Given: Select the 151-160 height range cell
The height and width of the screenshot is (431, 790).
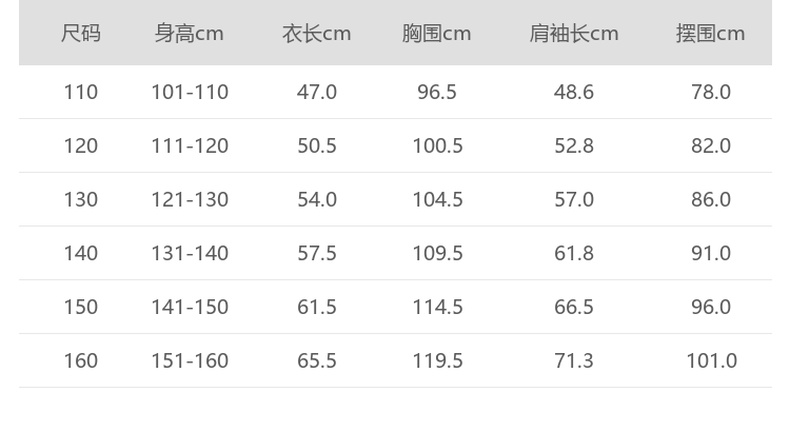Looking at the screenshot, I should point(189,361).
